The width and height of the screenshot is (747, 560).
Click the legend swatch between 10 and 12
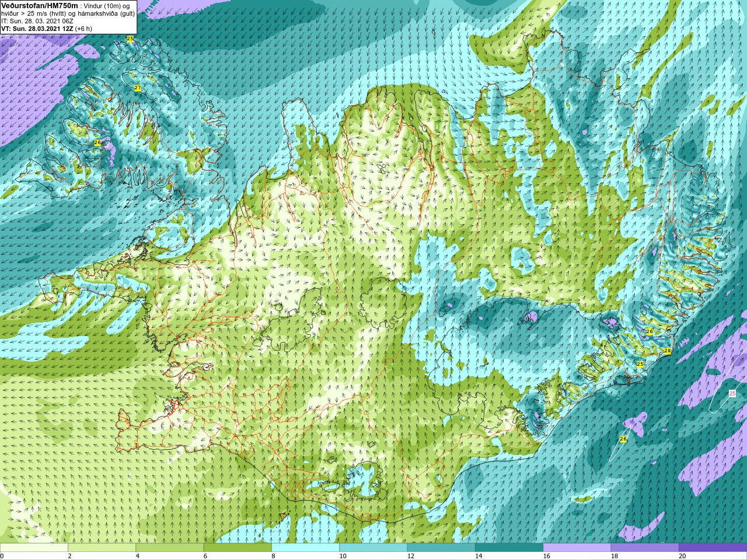click(x=373, y=548)
